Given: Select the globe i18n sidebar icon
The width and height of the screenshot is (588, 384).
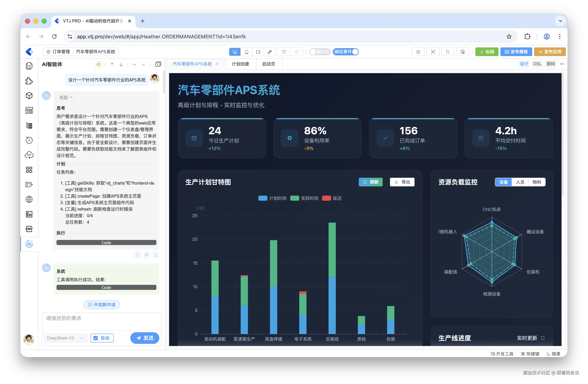Looking at the screenshot, I should tap(29, 199).
